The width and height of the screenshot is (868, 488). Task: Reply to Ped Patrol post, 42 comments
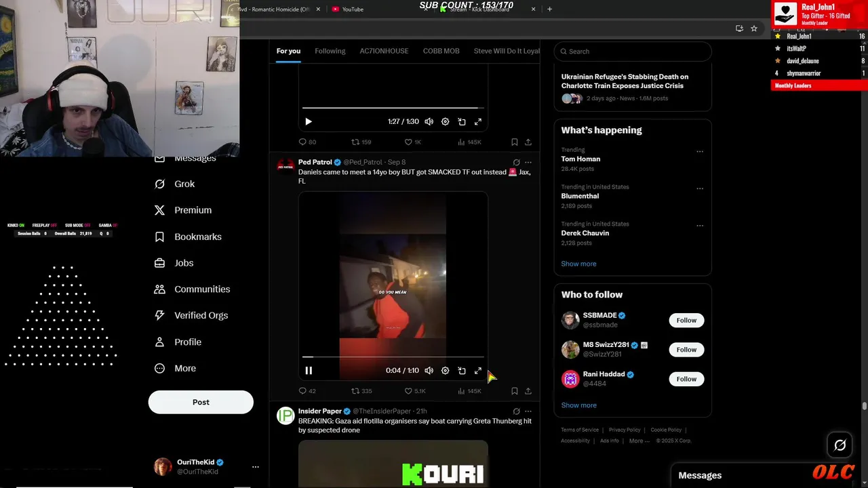(x=307, y=391)
